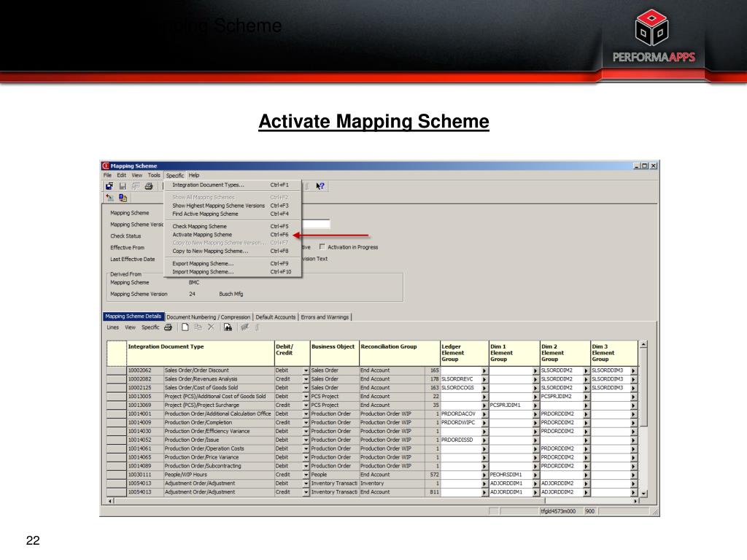Click the print icon in lines toolbar
The height and width of the screenshot is (560, 747).
169,327
